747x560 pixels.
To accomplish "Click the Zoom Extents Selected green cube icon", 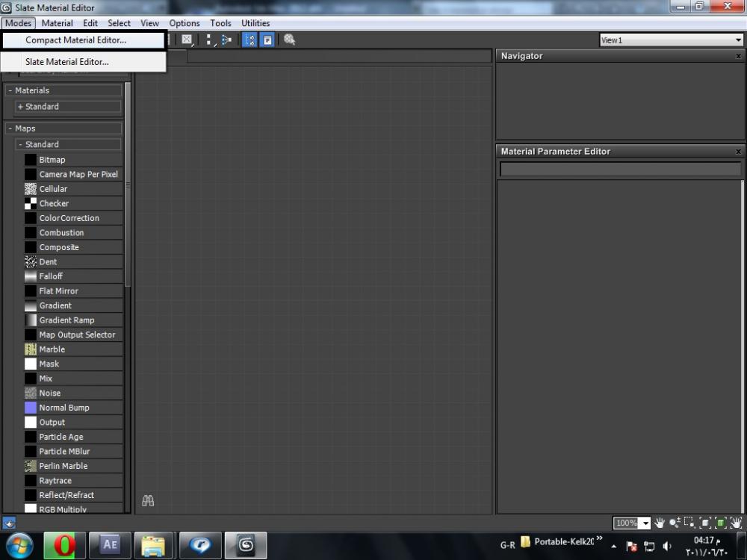I will point(721,523).
